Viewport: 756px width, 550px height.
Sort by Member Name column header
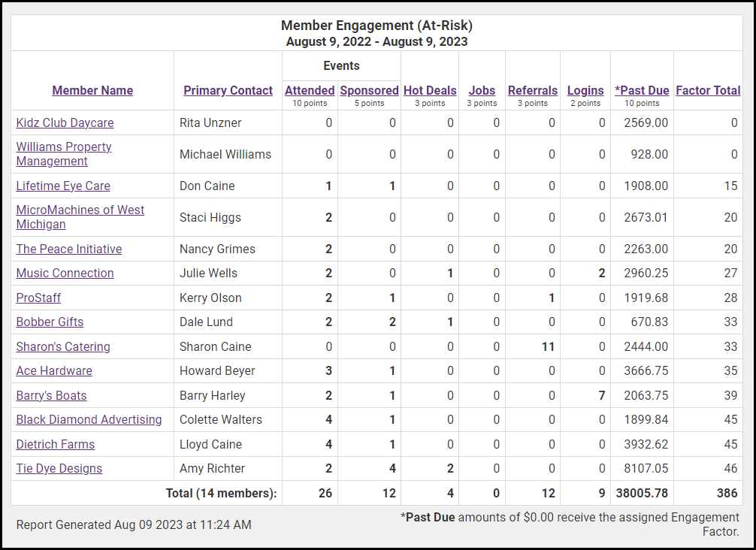click(x=92, y=90)
